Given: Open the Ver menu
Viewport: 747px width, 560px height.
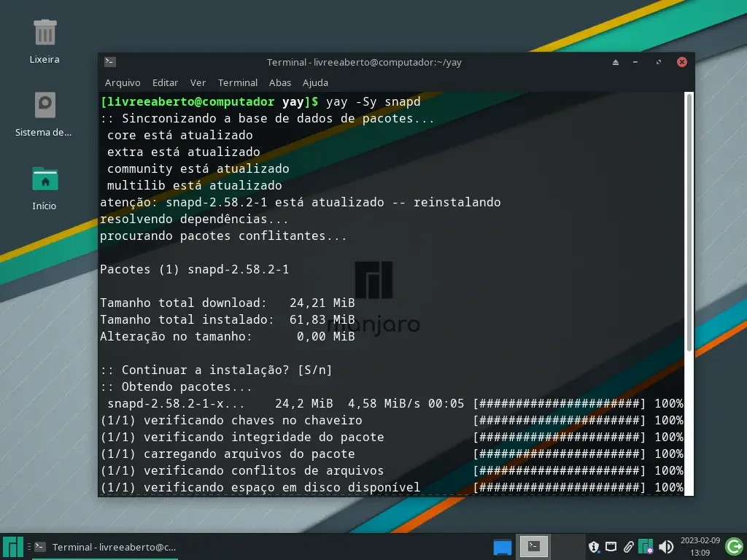Looking at the screenshot, I should point(198,83).
